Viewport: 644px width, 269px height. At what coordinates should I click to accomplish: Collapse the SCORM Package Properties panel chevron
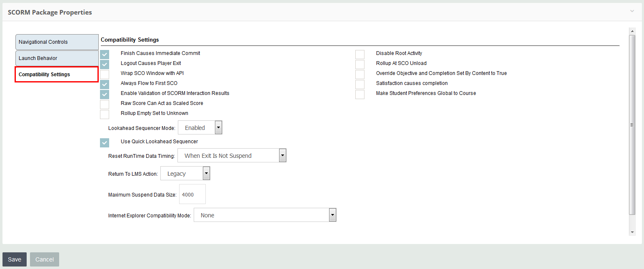point(632,11)
